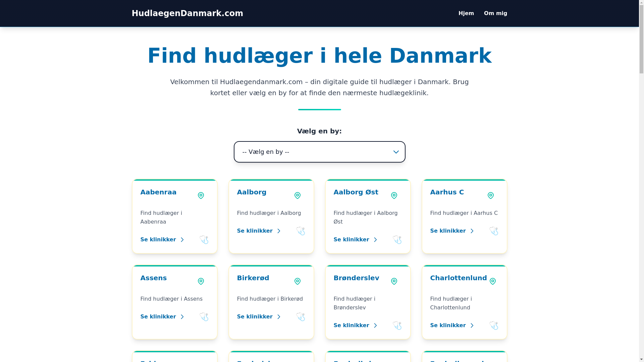
Task: Click the Aabenraa card heading
Action: (158, 192)
